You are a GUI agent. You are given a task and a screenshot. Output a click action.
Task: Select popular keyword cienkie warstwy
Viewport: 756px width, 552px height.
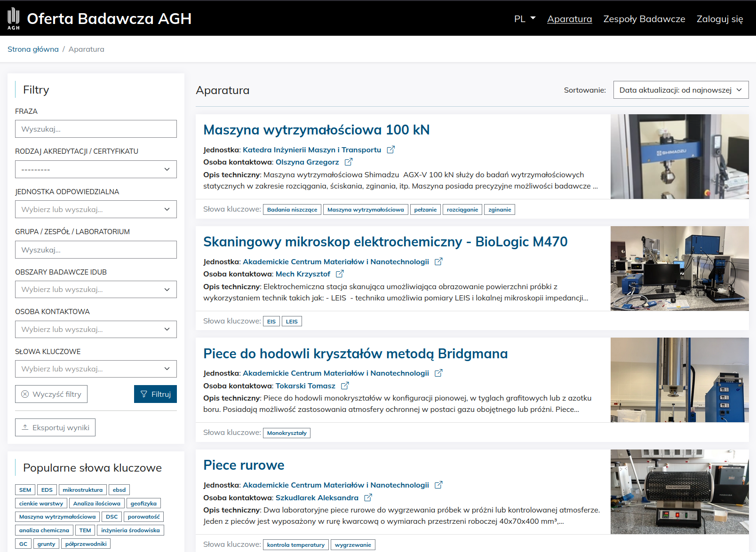(41, 504)
